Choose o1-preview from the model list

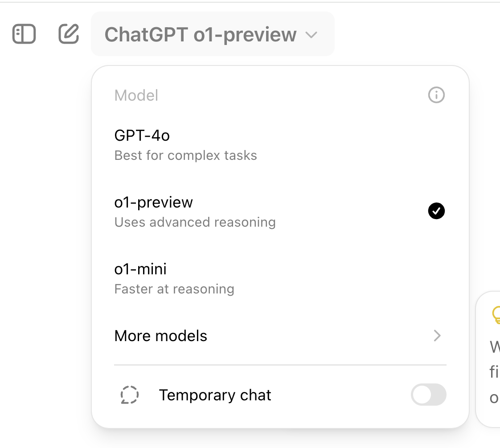(280, 211)
